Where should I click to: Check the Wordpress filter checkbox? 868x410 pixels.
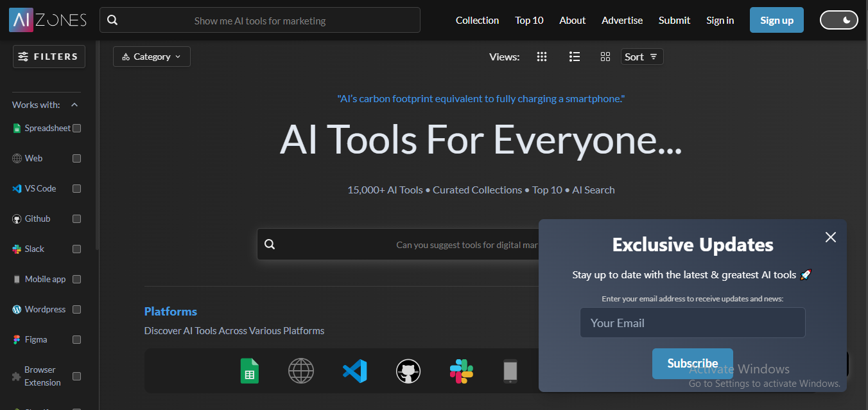tap(77, 310)
